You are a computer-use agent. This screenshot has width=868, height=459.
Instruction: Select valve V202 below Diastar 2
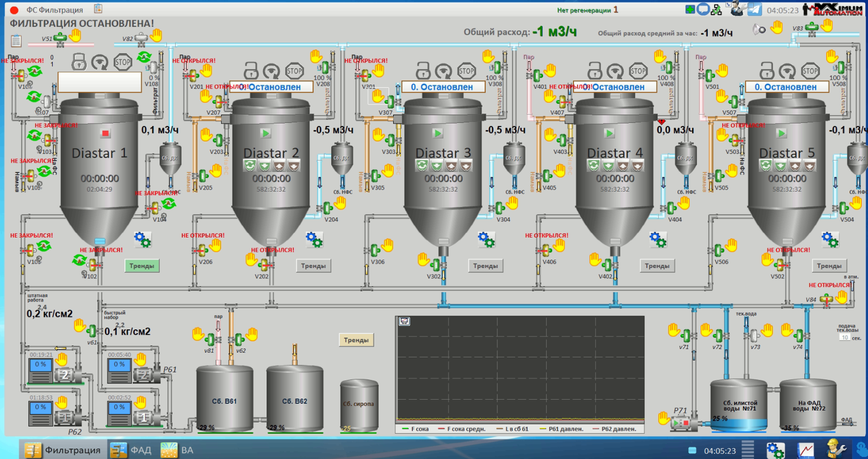264,265
